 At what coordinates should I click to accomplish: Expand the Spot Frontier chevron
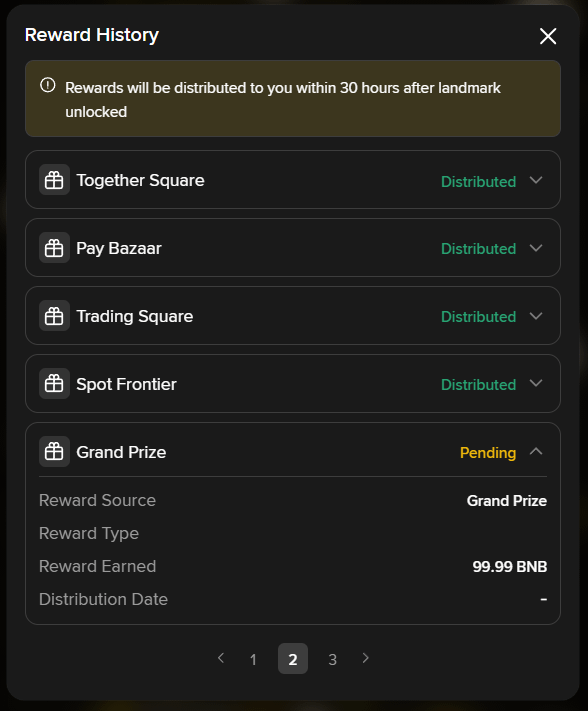coord(536,384)
